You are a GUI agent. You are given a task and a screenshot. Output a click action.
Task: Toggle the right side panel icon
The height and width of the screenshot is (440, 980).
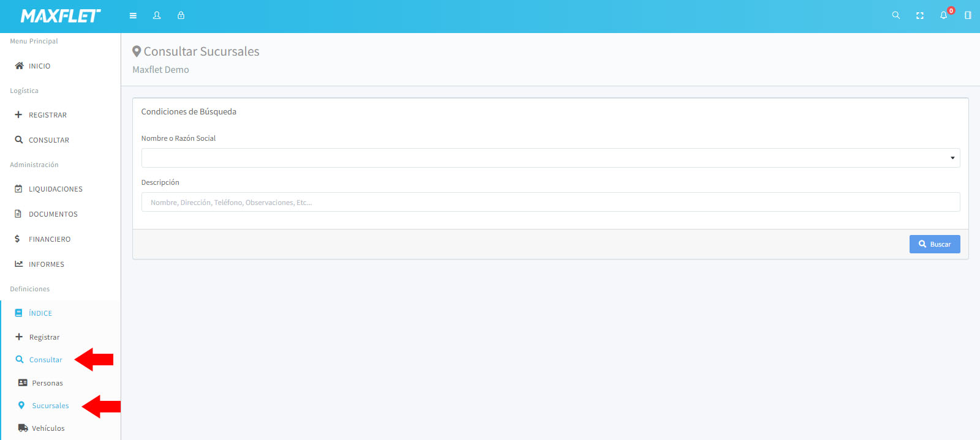tap(968, 16)
